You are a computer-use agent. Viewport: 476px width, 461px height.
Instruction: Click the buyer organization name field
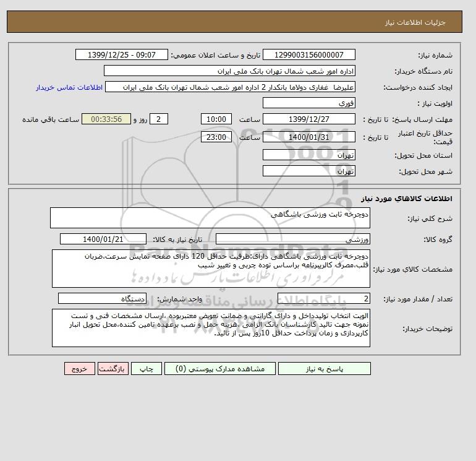coord(229,71)
